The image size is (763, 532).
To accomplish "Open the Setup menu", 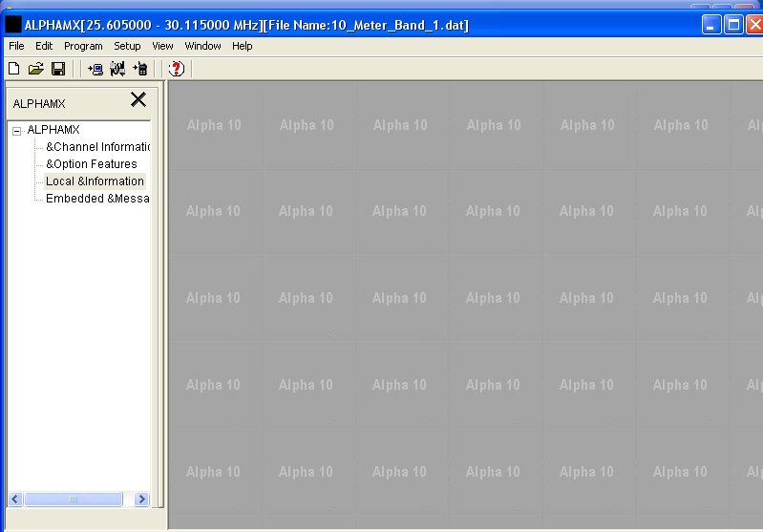I will pos(127,46).
